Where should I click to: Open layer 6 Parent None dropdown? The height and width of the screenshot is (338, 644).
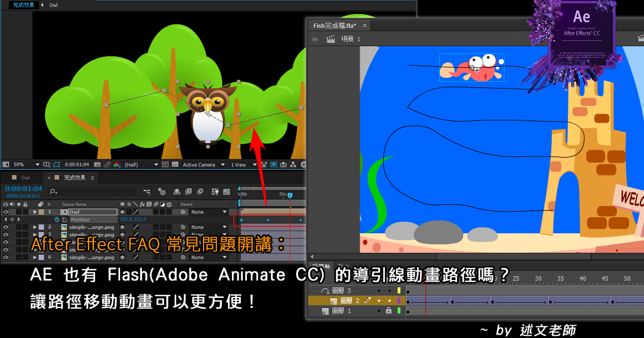tap(209, 257)
